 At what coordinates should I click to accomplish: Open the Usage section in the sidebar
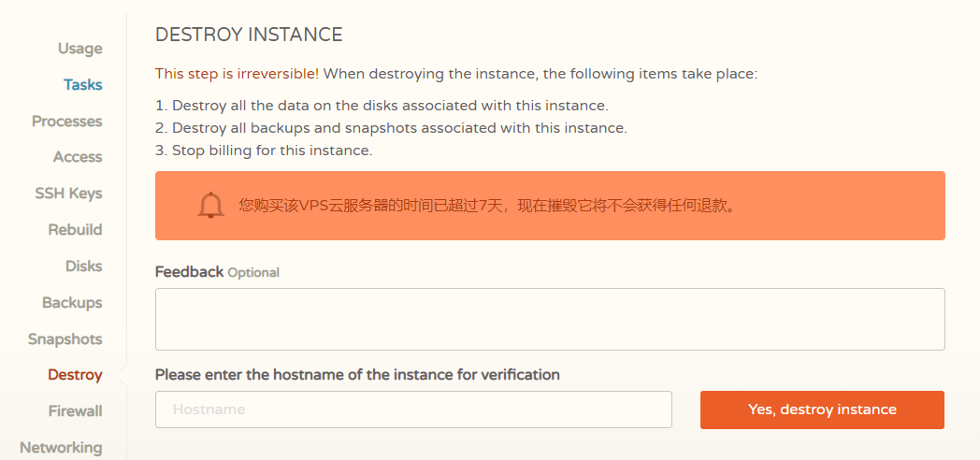pos(79,49)
